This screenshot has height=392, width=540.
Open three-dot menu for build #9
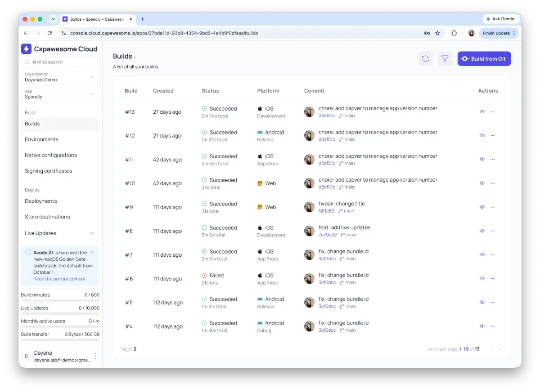click(x=493, y=207)
